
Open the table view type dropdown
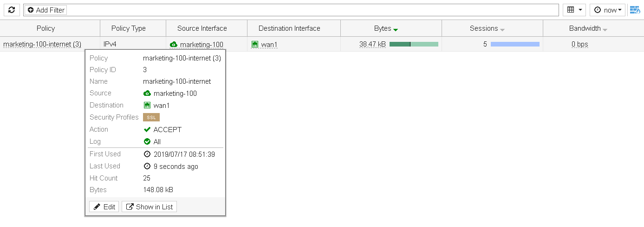point(574,10)
